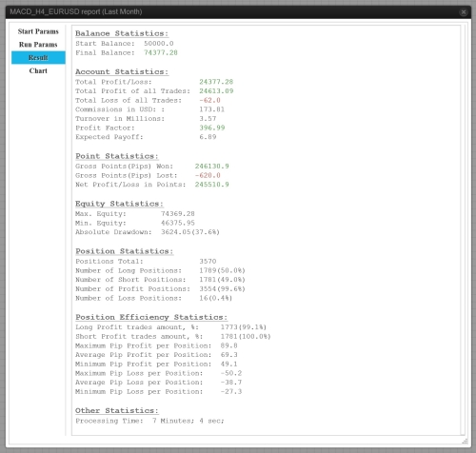The height and width of the screenshot is (453, 476).
Task: Switch to the Run Params tab
Action: point(38,45)
